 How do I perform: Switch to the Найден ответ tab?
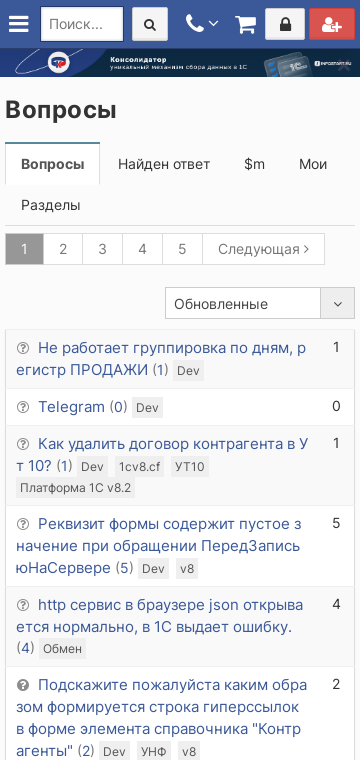point(164,164)
